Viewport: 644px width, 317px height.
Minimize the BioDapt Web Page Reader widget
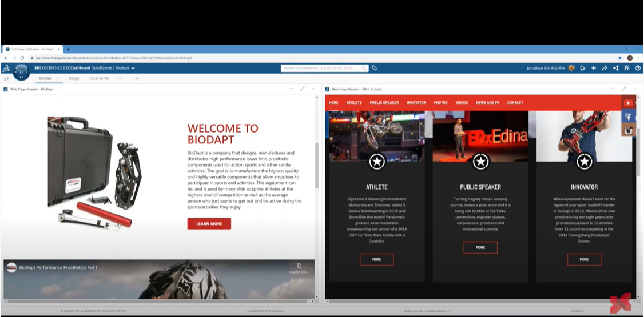(291, 89)
